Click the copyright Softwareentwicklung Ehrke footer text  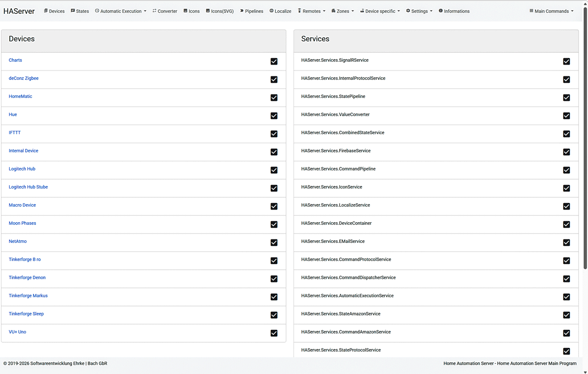click(55, 363)
